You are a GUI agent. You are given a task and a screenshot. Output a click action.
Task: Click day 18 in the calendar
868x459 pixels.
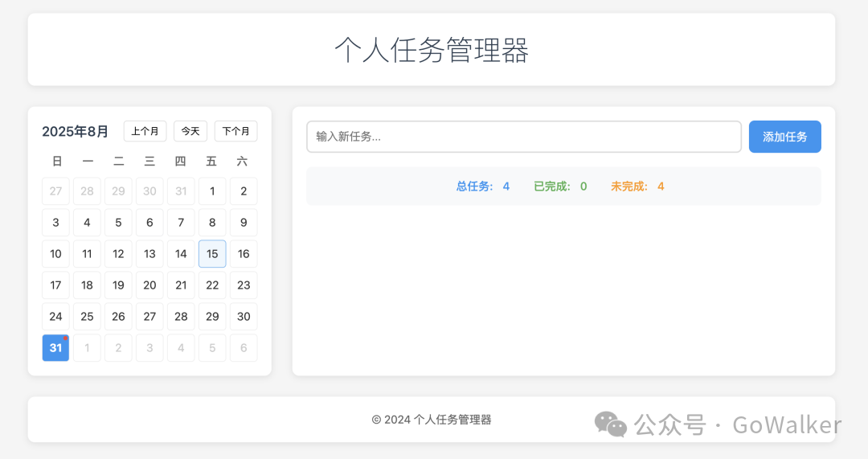point(87,285)
